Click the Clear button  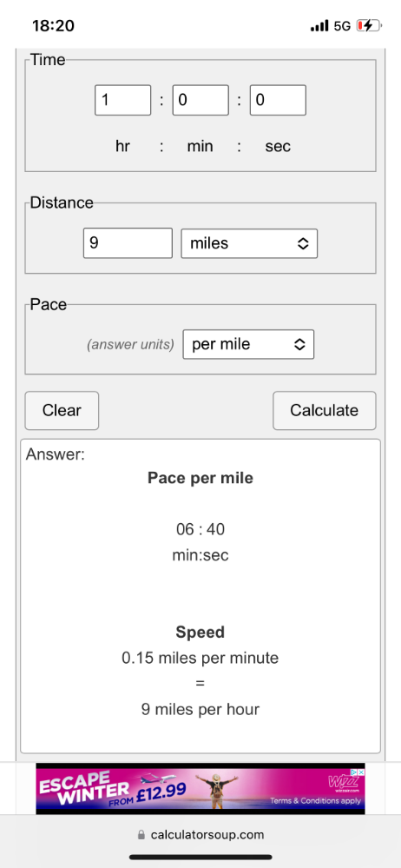62,410
